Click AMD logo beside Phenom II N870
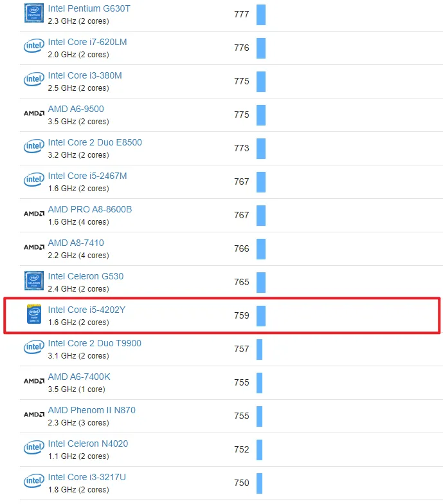The image size is (443, 504). [33, 416]
